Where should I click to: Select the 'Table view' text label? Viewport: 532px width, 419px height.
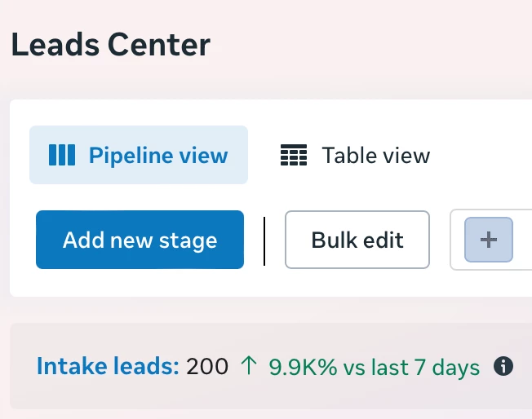click(376, 155)
